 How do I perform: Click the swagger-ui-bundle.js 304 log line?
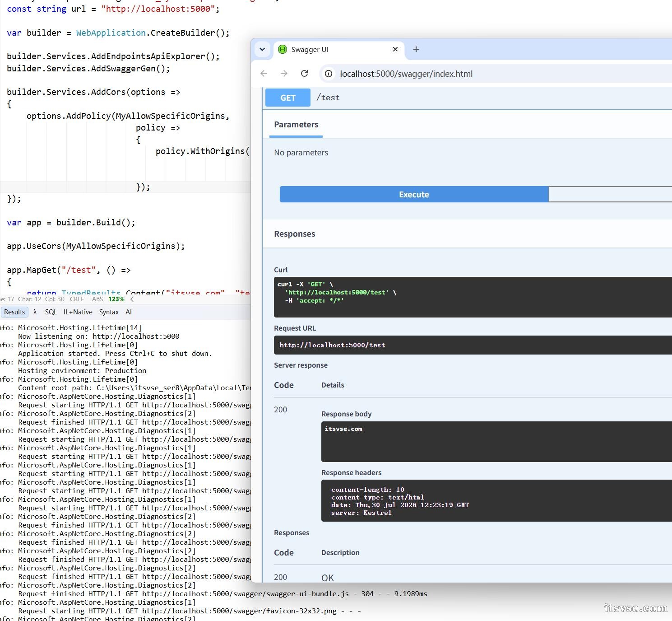[222, 594]
